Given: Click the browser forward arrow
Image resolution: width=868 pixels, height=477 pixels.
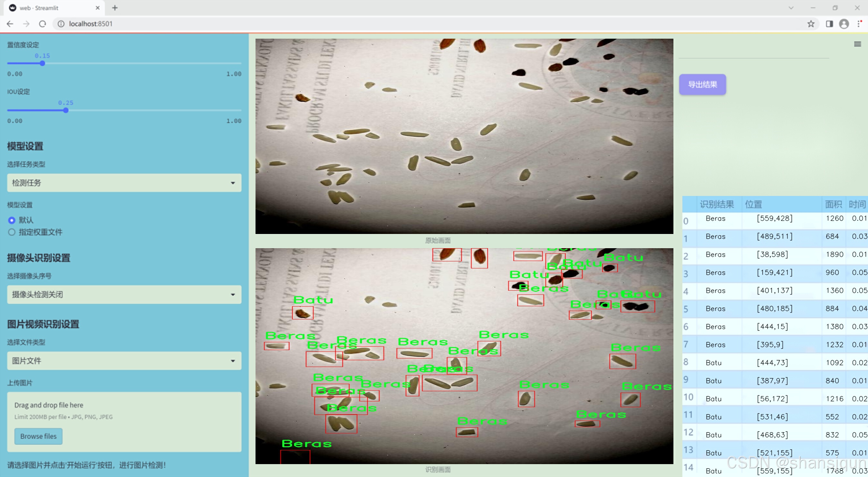Looking at the screenshot, I should (x=26, y=24).
